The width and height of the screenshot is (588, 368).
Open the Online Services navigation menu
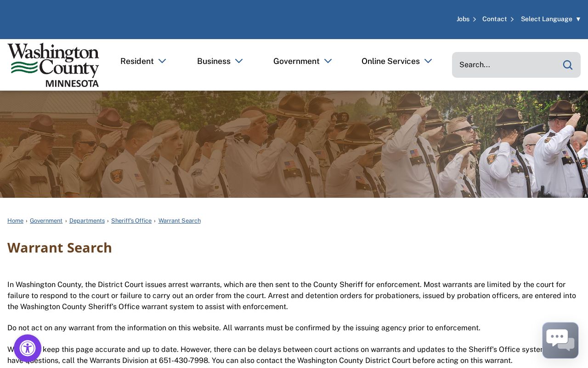[390, 61]
